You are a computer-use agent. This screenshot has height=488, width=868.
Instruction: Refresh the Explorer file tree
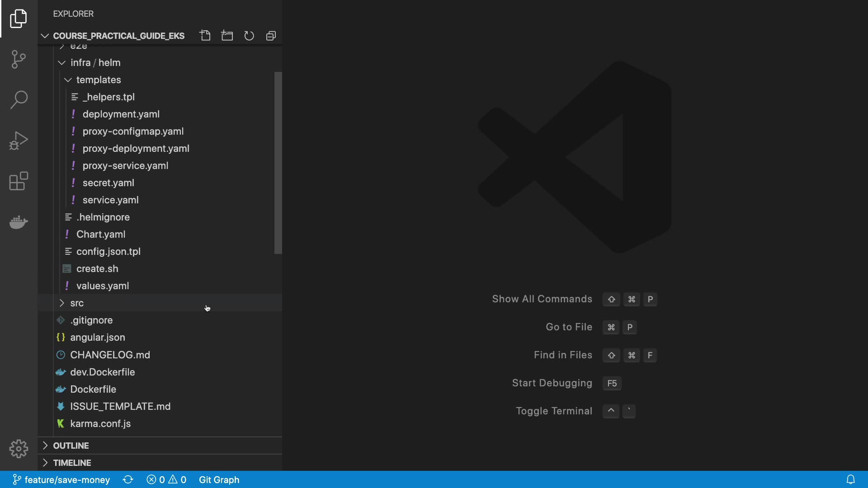coord(249,36)
